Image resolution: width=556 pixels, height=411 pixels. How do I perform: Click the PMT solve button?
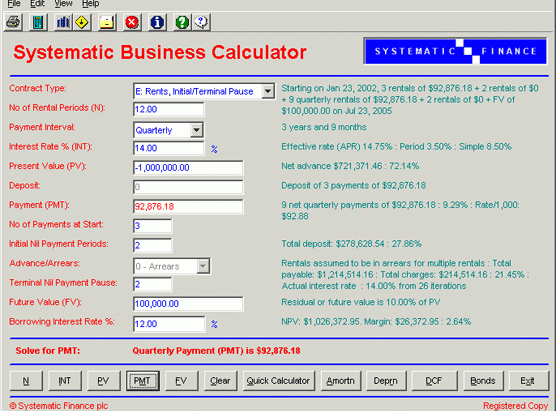[143, 381]
